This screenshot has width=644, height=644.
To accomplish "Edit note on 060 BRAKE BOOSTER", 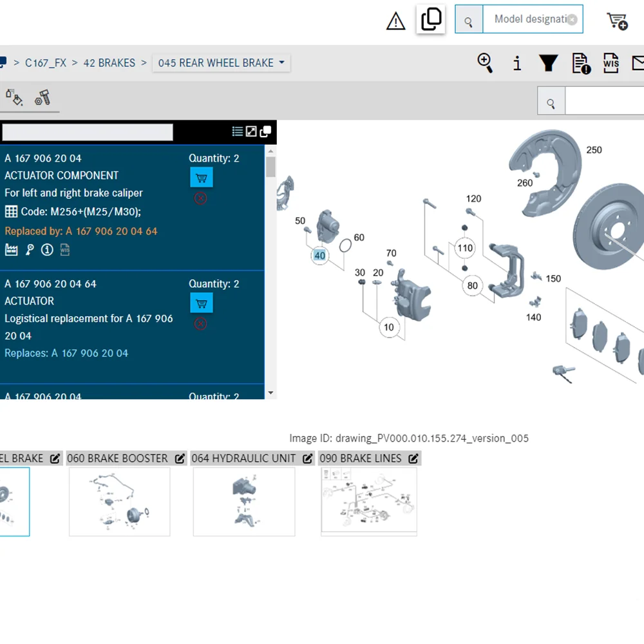I will (x=180, y=459).
